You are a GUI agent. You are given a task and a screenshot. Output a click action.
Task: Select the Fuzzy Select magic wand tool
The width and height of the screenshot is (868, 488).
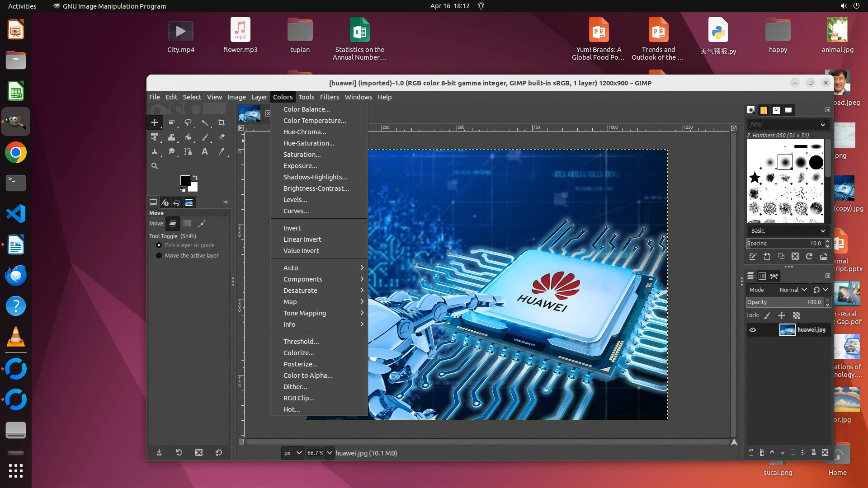tap(205, 122)
